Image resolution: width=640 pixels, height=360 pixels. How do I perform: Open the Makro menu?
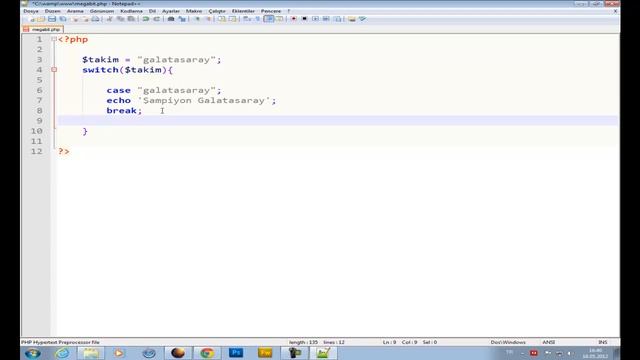click(x=194, y=11)
